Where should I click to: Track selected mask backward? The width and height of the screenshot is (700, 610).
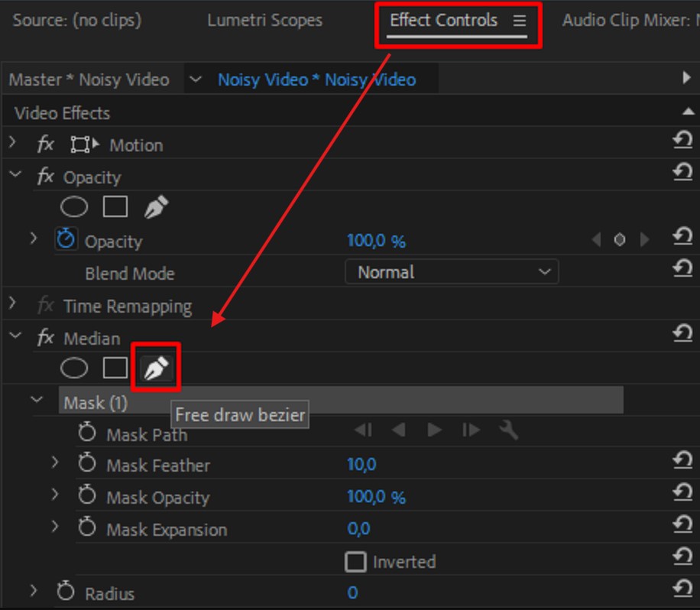pyautogui.click(x=399, y=430)
